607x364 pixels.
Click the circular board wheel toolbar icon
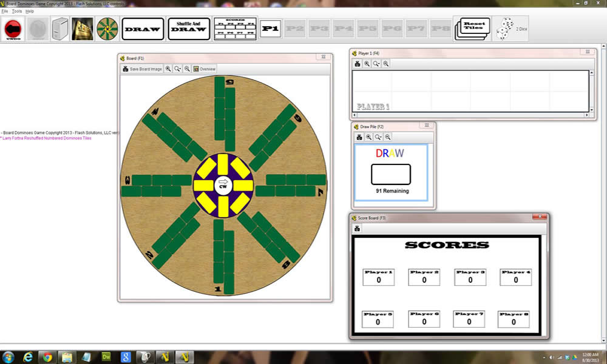pos(107,29)
